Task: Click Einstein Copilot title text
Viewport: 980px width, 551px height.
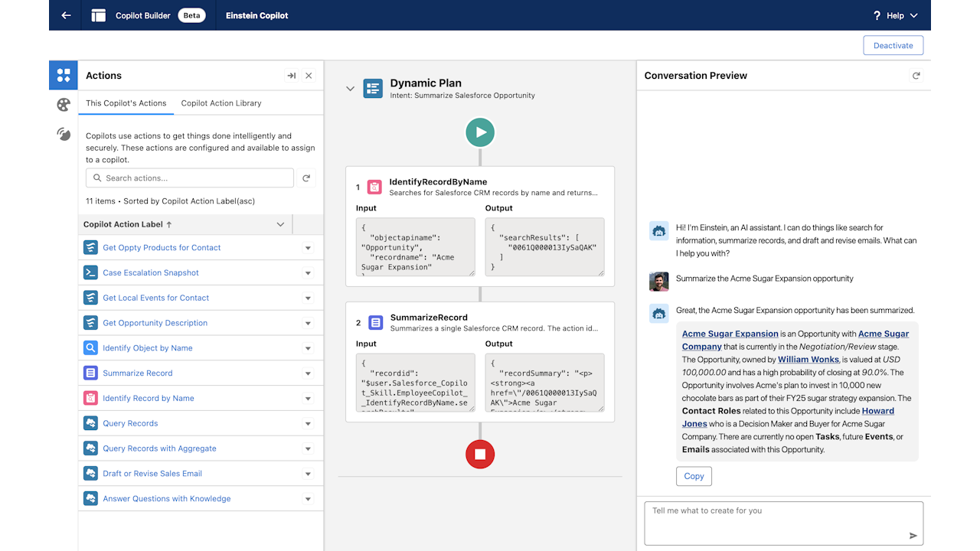Action: coord(257,15)
